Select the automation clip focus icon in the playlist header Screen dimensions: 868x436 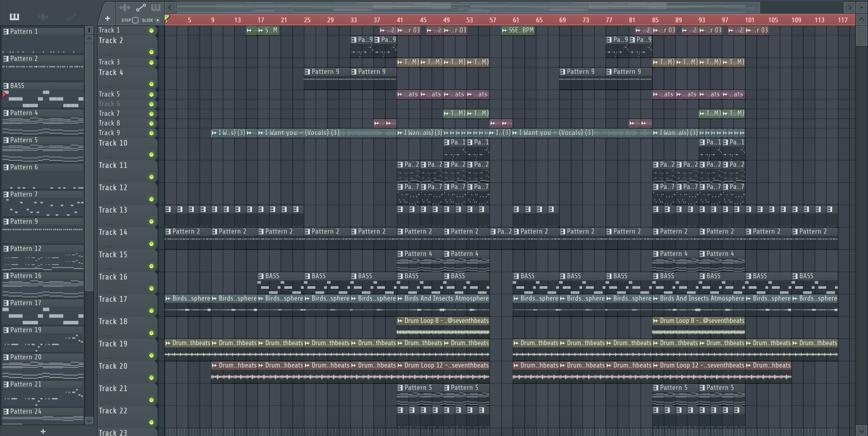pos(141,8)
